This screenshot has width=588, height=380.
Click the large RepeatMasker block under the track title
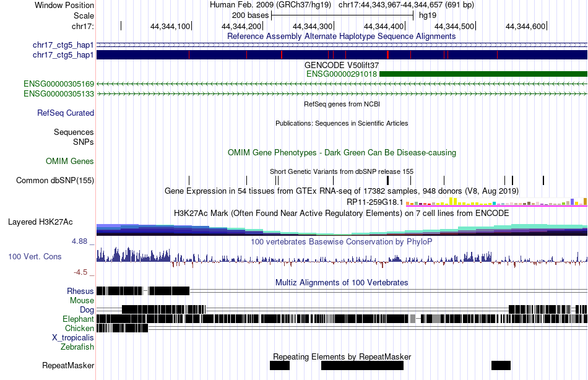pyautogui.click(x=362, y=365)
